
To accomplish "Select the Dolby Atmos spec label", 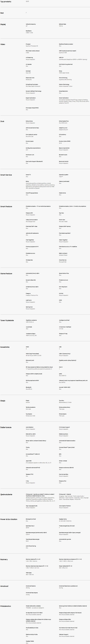I will tap(29, 121).
